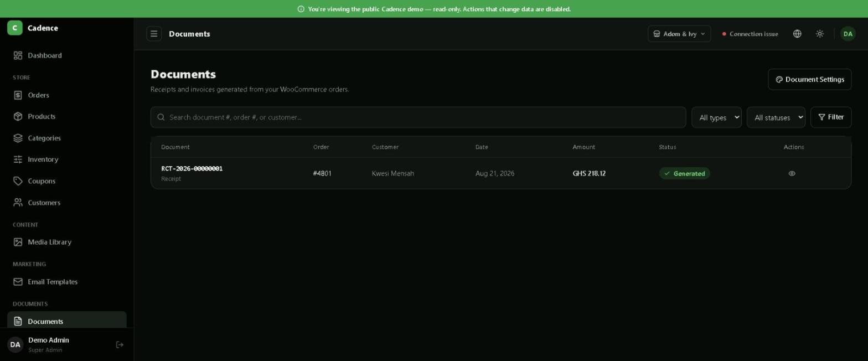Toggle the sidebar with hamburger button

pyautogui.click(x=154, y=34)
